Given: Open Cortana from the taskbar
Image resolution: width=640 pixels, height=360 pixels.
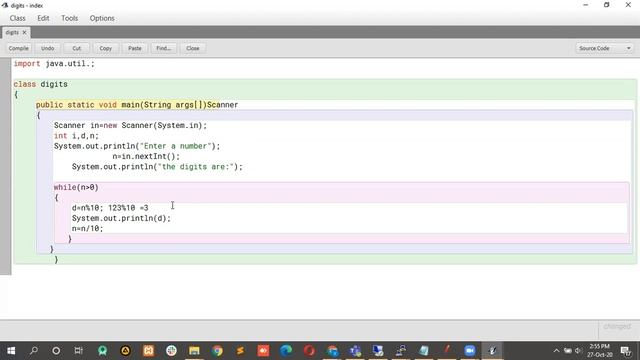Looking at the screenshot, I should pos(56,351).
